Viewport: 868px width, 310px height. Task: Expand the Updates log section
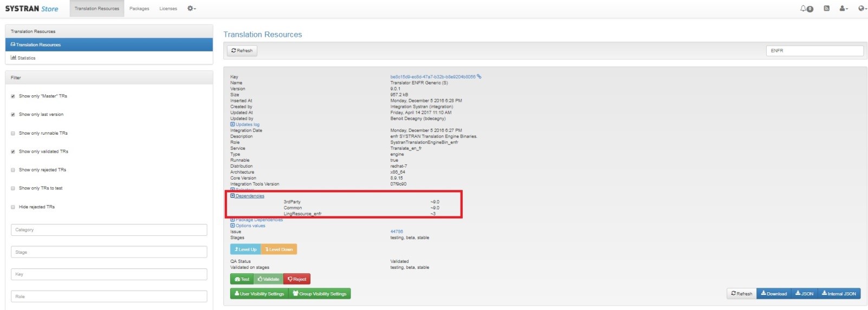(245, 124)
